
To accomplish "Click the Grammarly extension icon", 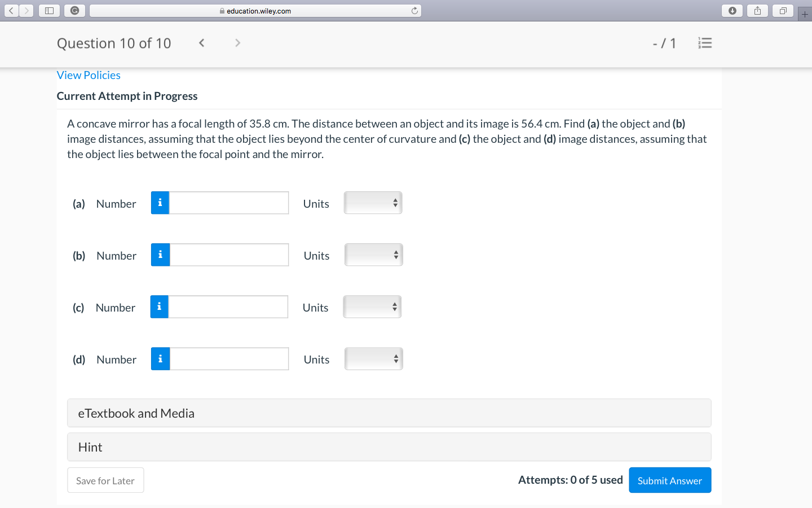I will click(x=74, y=11).
